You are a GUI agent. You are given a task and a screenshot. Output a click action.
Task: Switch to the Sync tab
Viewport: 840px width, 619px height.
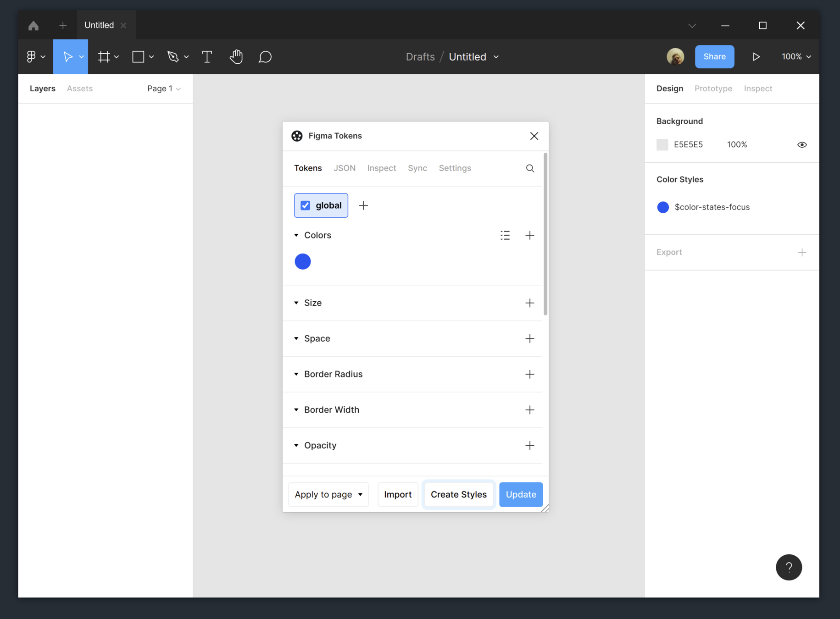coord(417,168)
